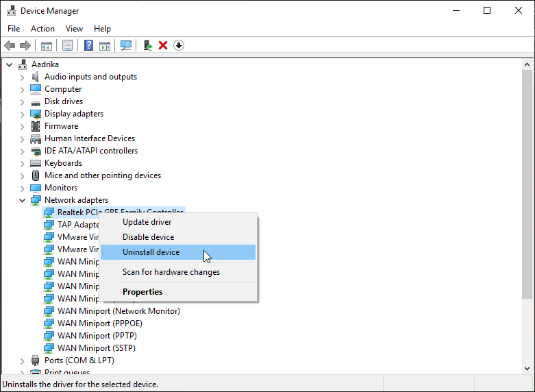Click the scrollbar up arrow
This screenshot has width=535, height=392.
[527, 64]
